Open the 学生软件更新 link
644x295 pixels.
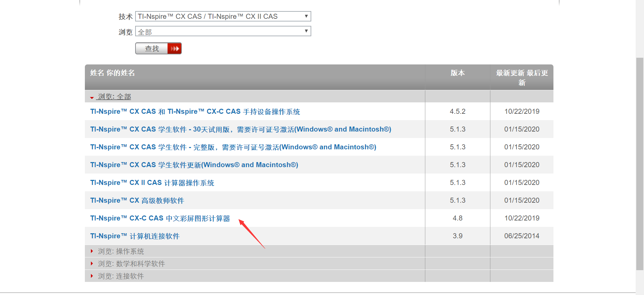[194, 165]
